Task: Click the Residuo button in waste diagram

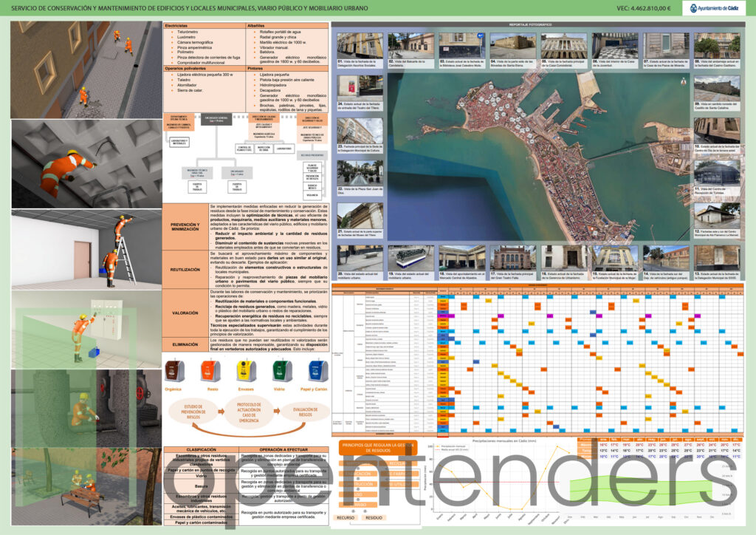Action: tap(374, 517)
